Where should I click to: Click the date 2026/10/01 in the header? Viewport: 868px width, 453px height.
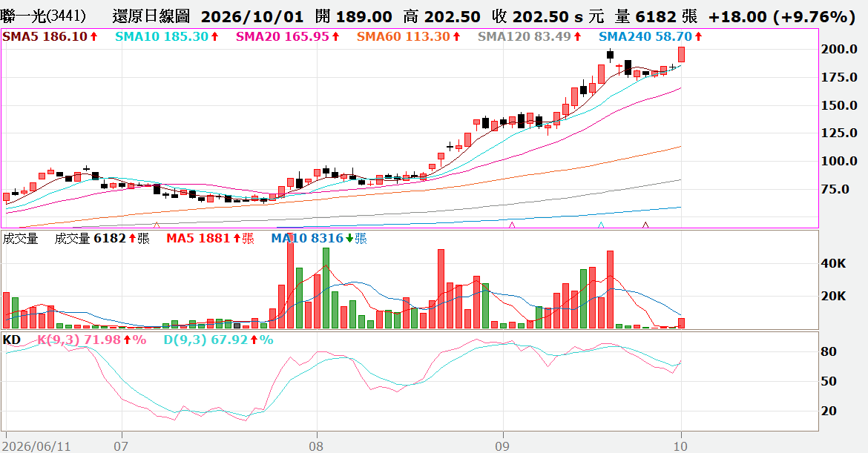click(x=252, y=16)
